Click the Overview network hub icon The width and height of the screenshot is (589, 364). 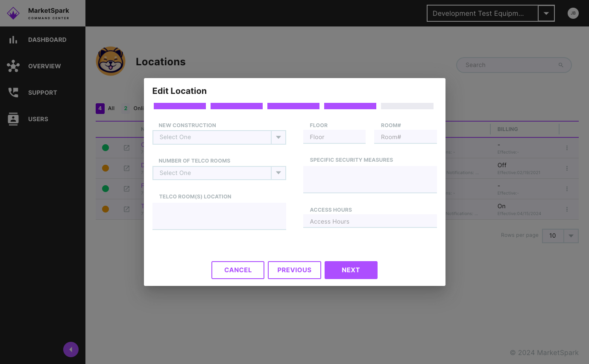tap(13, 66)
